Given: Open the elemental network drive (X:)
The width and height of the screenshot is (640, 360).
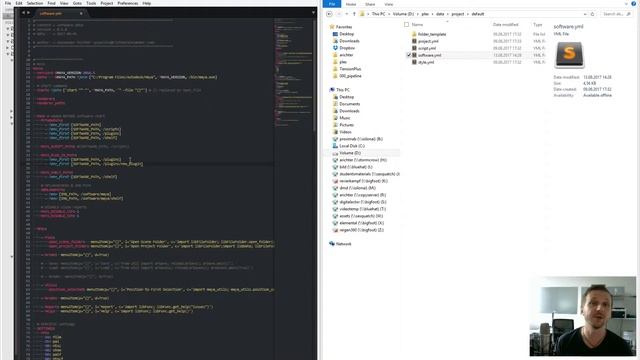Looking at the screenshot, I should [361, 223].
